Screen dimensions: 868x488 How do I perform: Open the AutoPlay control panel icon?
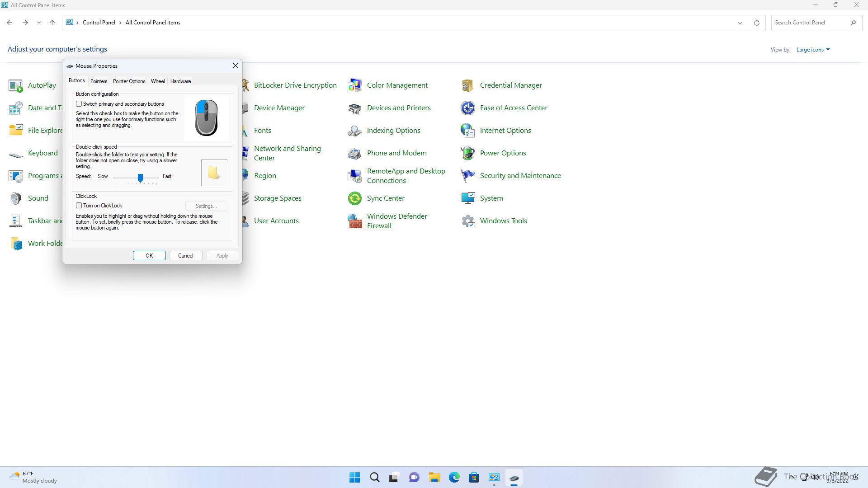[16, 85]
